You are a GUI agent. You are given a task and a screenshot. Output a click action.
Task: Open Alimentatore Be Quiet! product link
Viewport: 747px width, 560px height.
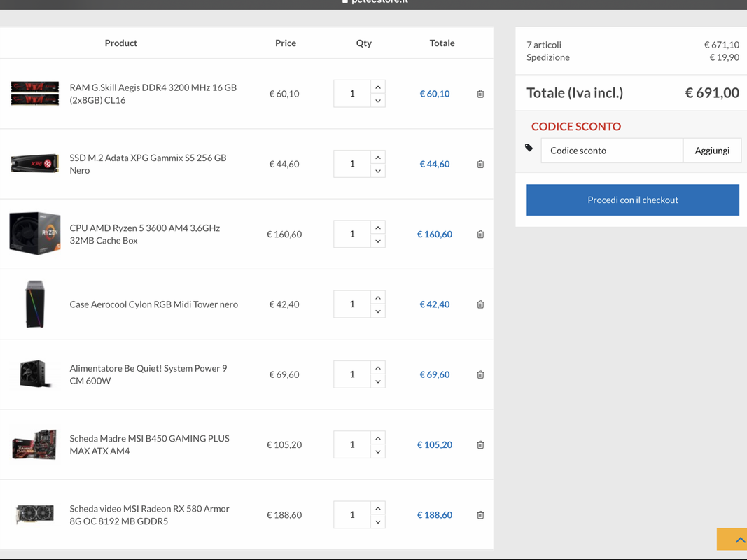click(148, 374)
